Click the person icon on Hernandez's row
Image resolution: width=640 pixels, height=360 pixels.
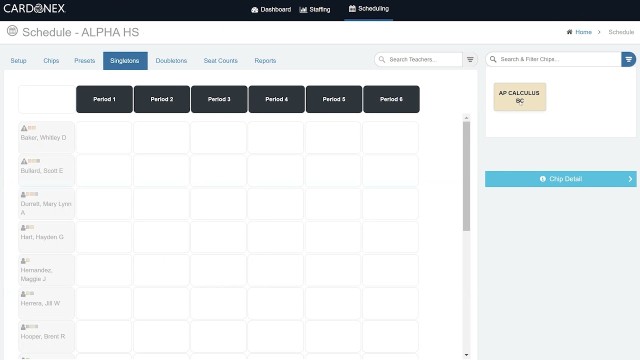[23, 261]
